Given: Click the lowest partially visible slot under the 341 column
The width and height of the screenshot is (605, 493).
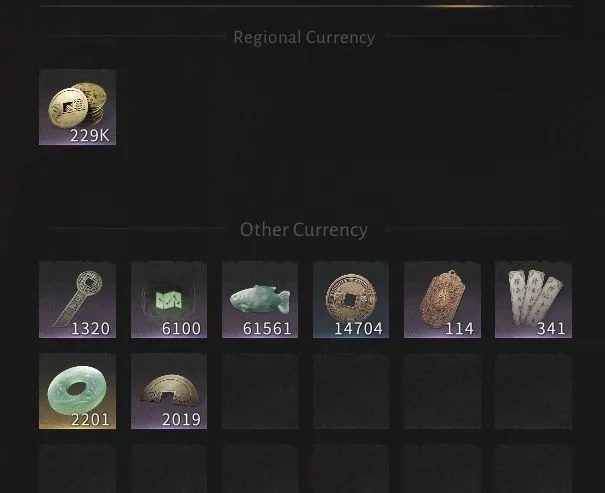Looking at the screenshot, I should pos(533,469).
